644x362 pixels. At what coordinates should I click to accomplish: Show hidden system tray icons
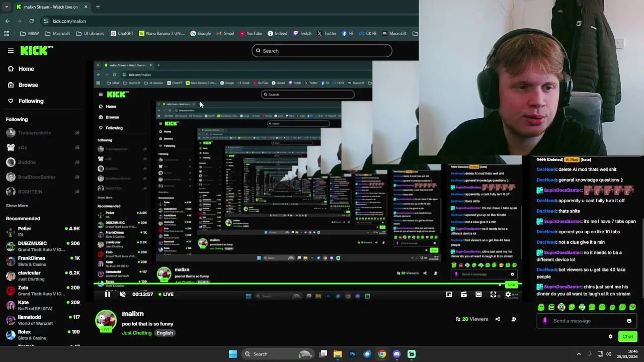[x=579, y=354]
